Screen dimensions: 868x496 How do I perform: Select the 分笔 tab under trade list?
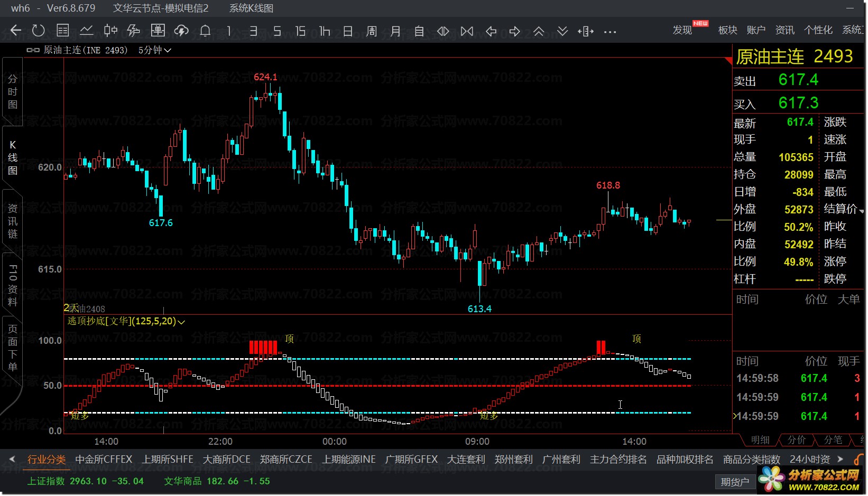(833, 439)
